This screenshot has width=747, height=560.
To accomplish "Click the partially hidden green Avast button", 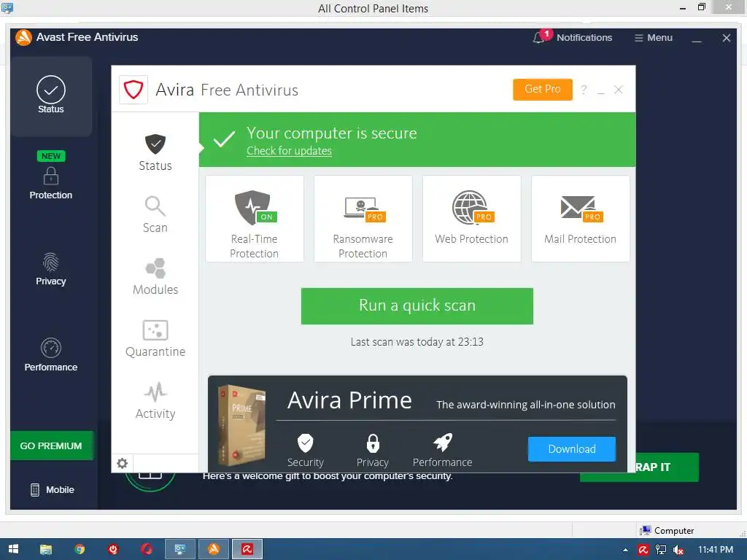I will click(x=667, y=467).
